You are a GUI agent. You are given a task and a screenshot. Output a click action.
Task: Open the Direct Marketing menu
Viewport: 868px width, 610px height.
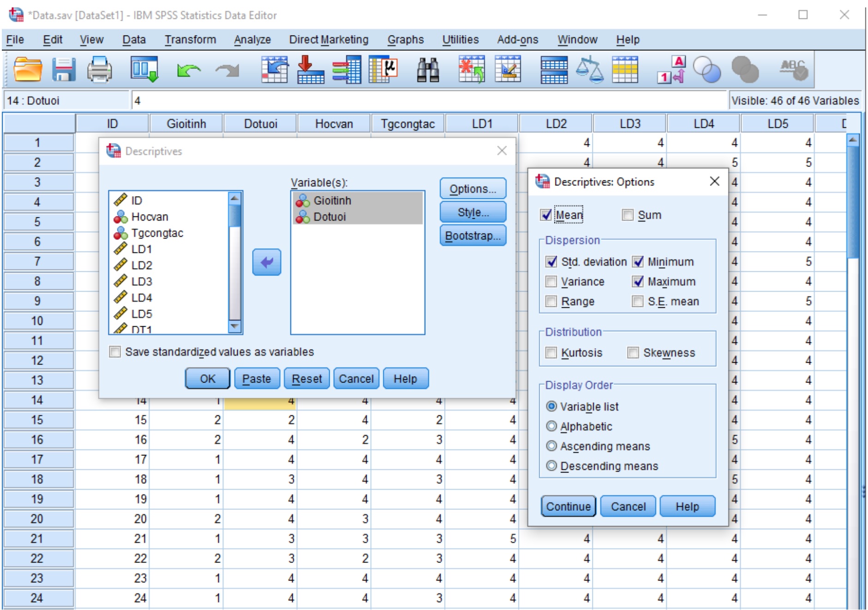click(329, 40)
